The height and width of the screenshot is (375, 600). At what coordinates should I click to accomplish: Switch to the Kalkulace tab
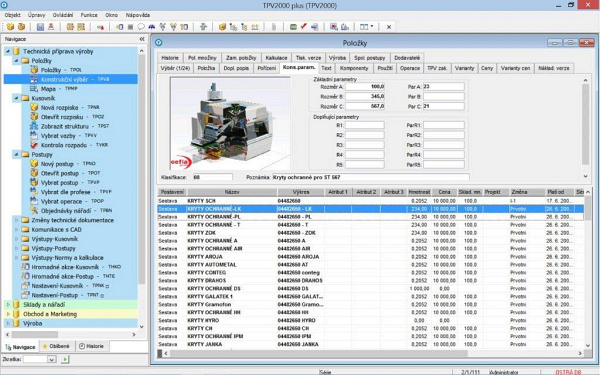(276, 58)
